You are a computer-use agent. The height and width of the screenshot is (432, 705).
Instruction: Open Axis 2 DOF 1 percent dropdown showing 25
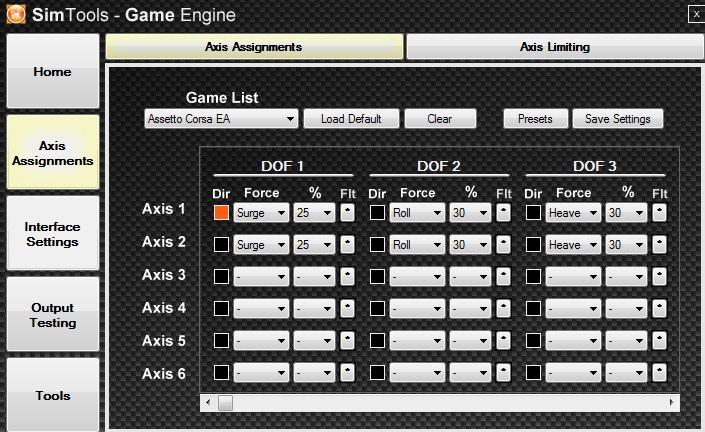314,244
